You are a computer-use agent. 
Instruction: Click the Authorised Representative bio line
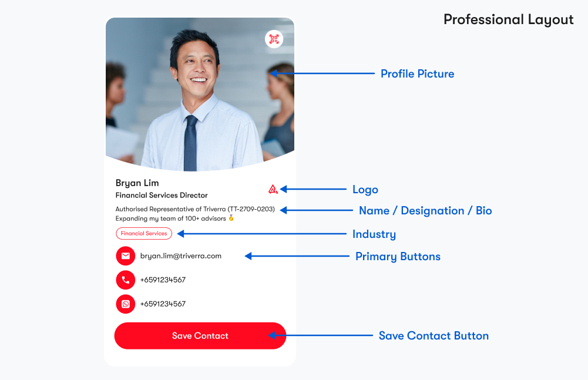194,209
